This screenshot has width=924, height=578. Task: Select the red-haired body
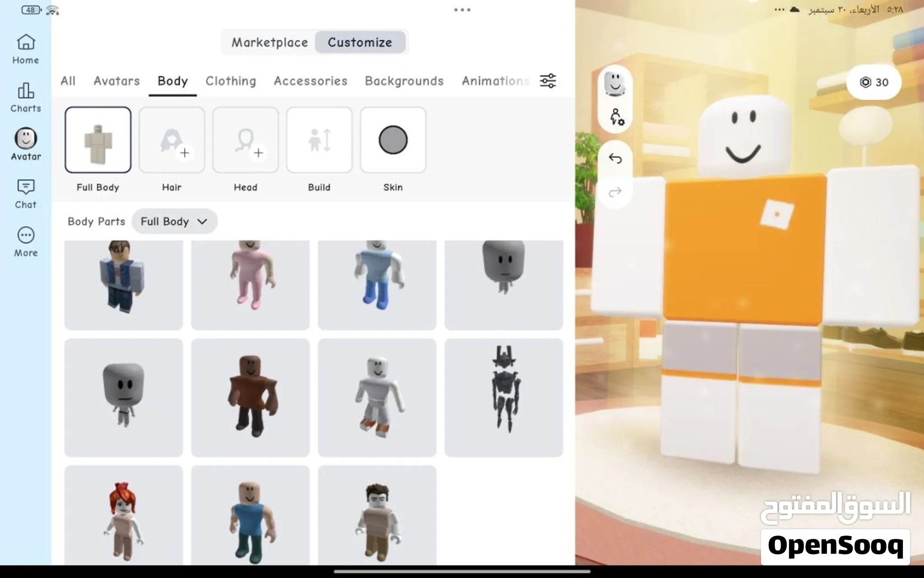point(124,515)
